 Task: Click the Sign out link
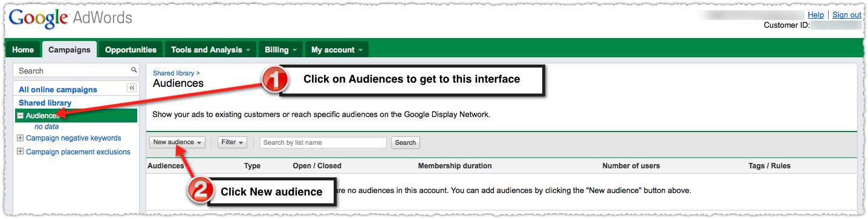[x=847, y=14]
